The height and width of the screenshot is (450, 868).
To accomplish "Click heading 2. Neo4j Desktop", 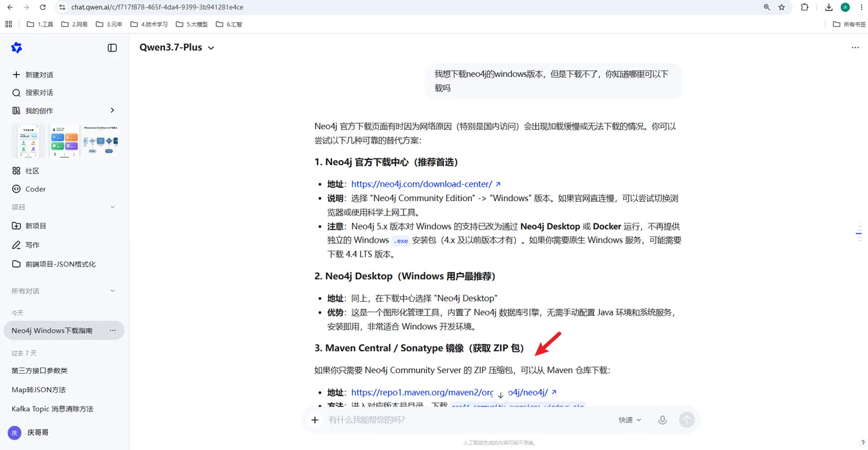I will click(x=405, y=276).
